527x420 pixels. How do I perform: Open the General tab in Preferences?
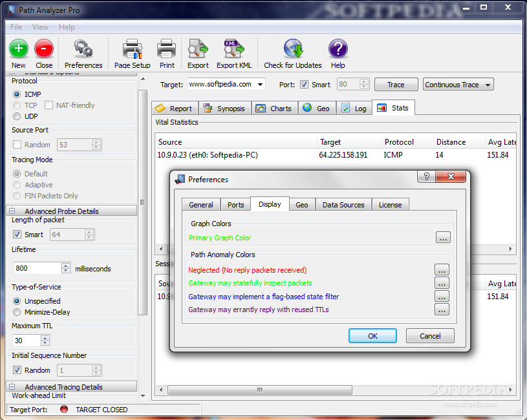[x=201, y=204]
